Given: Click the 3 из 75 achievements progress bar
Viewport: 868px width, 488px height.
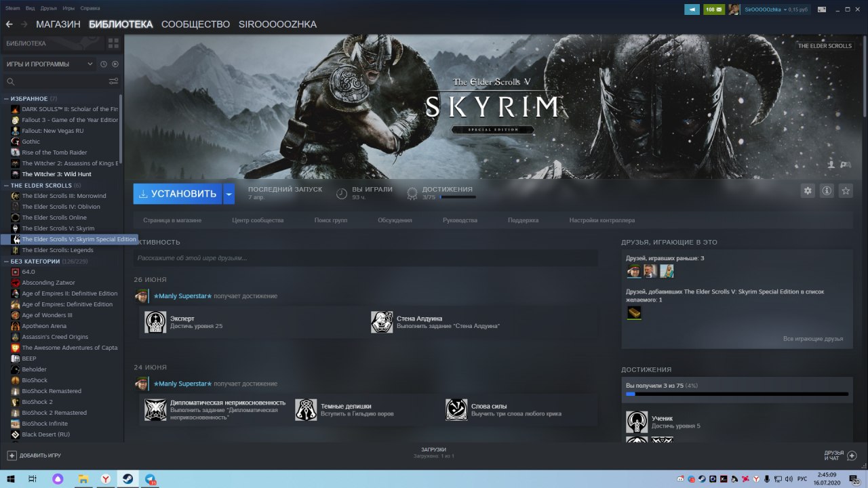Looking at the screenshot, I should (x=737, y=394).
